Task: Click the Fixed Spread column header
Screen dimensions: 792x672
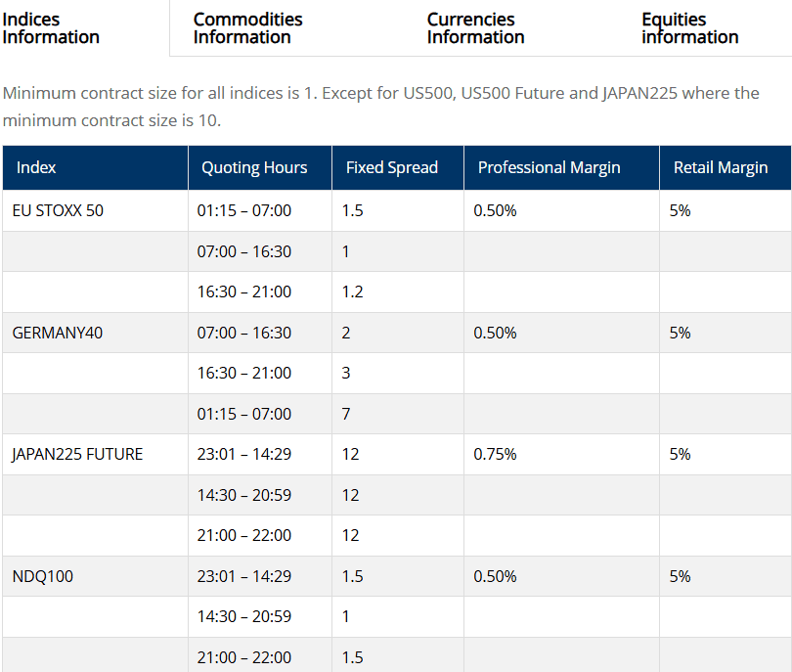Action: 392,167
